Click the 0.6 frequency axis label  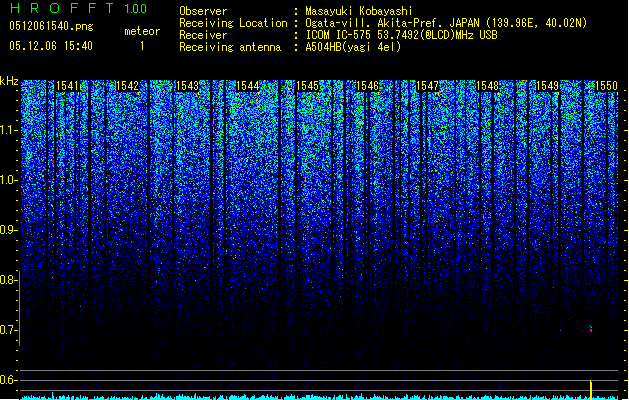tap(9, 380)
